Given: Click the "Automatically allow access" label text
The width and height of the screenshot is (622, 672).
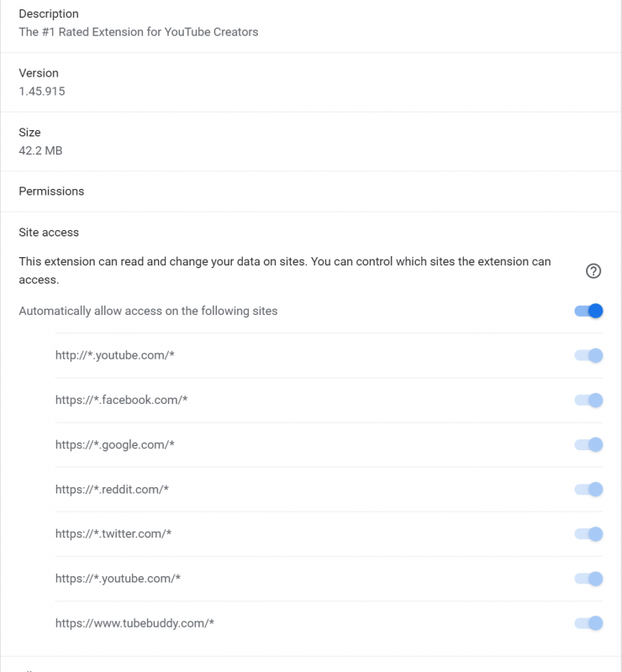Looking at the screenshot, I should point(148,311).
